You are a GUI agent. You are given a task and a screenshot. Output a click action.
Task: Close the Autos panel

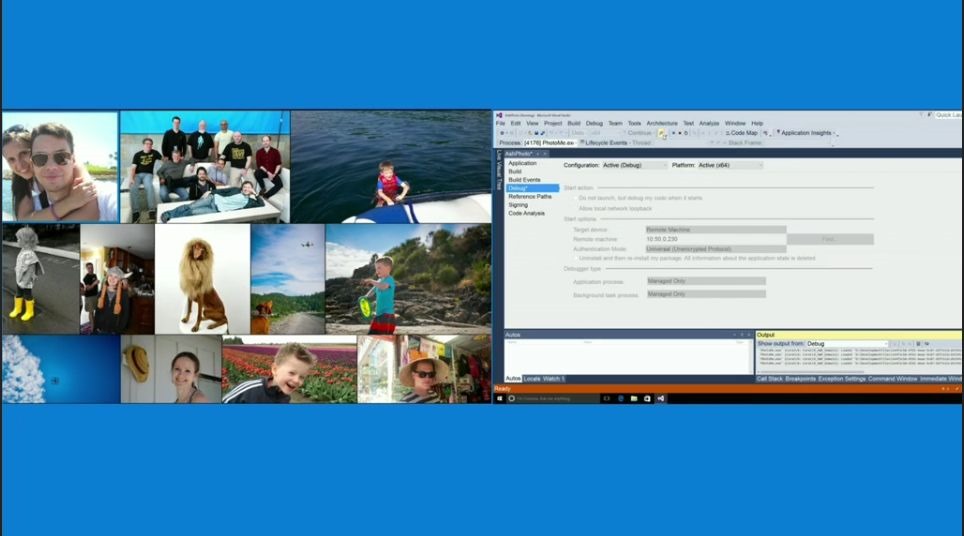749,335
